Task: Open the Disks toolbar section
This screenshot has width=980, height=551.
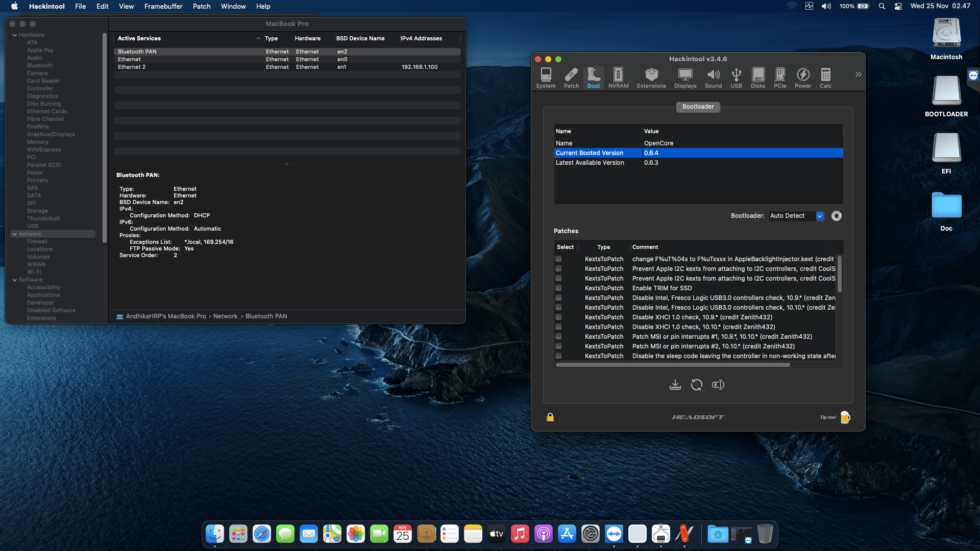Action: pyautogui.click(x=758, y=78)
